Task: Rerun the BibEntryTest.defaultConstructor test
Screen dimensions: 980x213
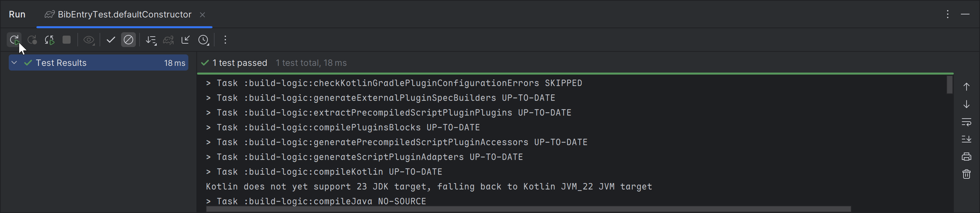Action: coord(14,40)
